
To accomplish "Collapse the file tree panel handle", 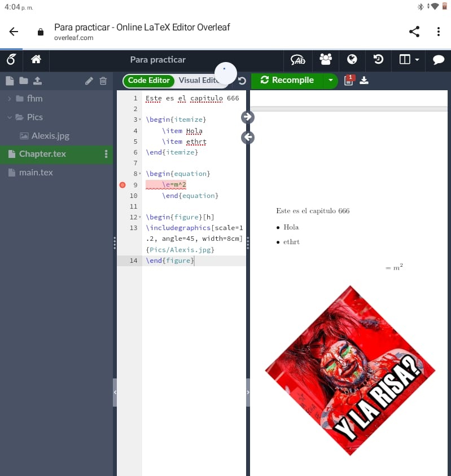I will [x=115, y=392].
